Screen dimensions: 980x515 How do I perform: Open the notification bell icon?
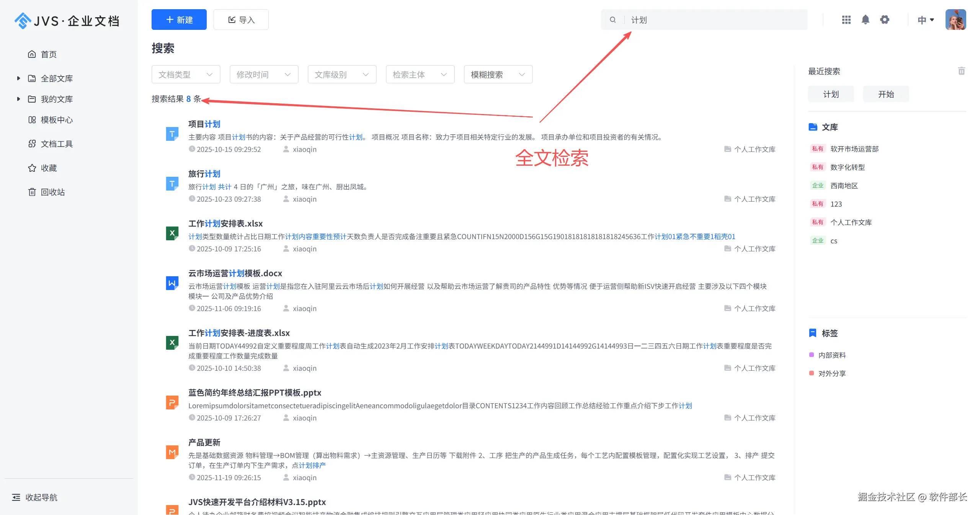tap(865, 20)
